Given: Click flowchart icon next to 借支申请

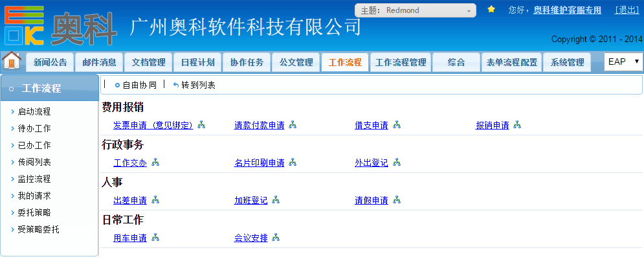Looking at the screenshot, I should 397,126.
